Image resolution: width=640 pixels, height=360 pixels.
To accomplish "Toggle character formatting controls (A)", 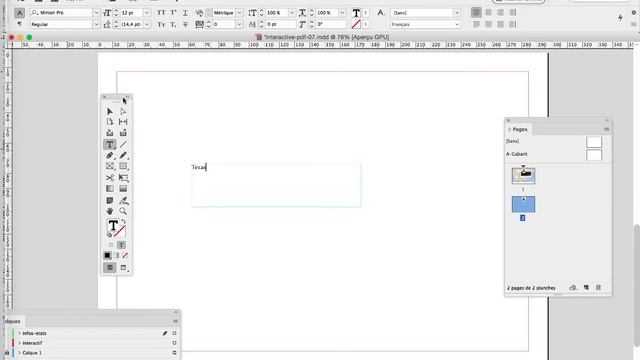I will 19,13.
